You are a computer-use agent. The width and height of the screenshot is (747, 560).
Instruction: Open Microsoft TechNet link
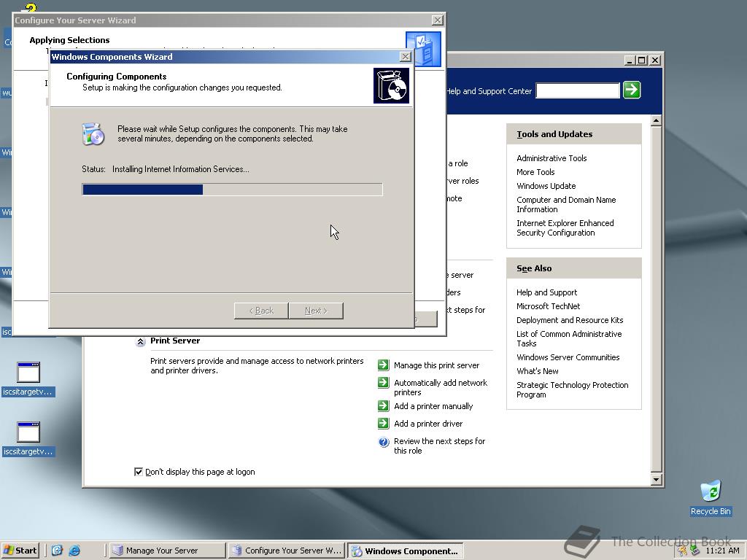pos(548,306)
